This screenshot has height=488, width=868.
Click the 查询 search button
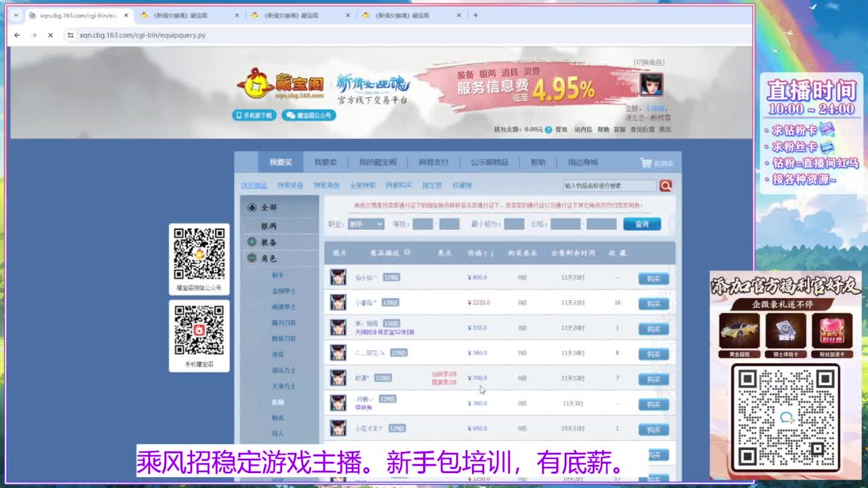tap(642, 224)
